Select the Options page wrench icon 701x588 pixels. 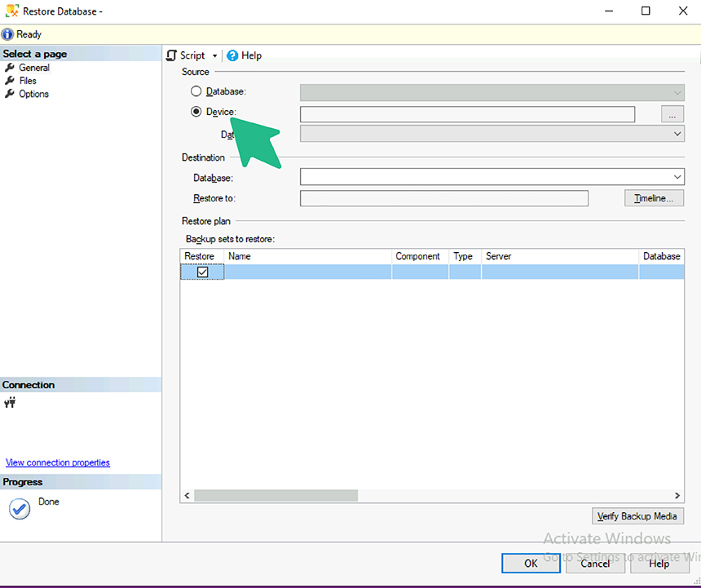click(10, 94)
